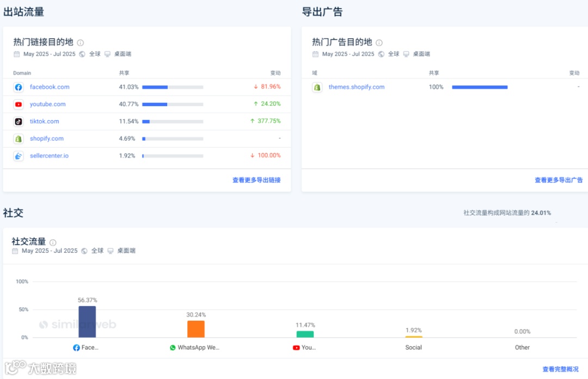The image size is (588, 379).
Task: Click '变动' header in outgoing links table
Action: coord(275,73)
